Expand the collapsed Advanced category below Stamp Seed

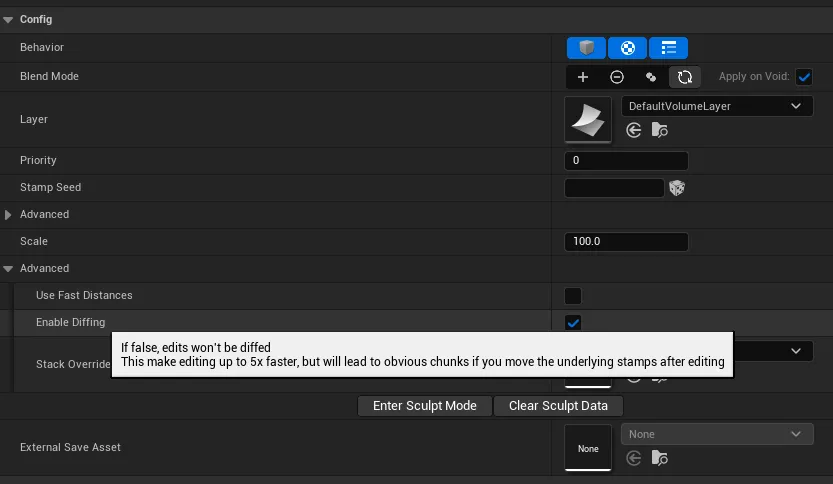click(x=9, y=215)
